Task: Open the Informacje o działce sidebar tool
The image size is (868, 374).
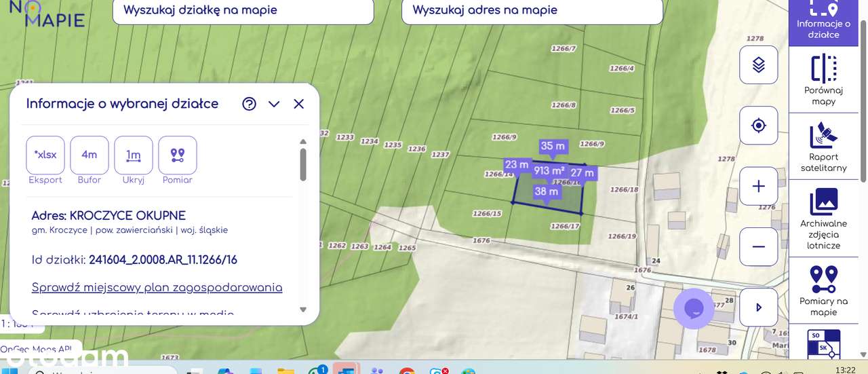Action: click(x=823, y=22)
